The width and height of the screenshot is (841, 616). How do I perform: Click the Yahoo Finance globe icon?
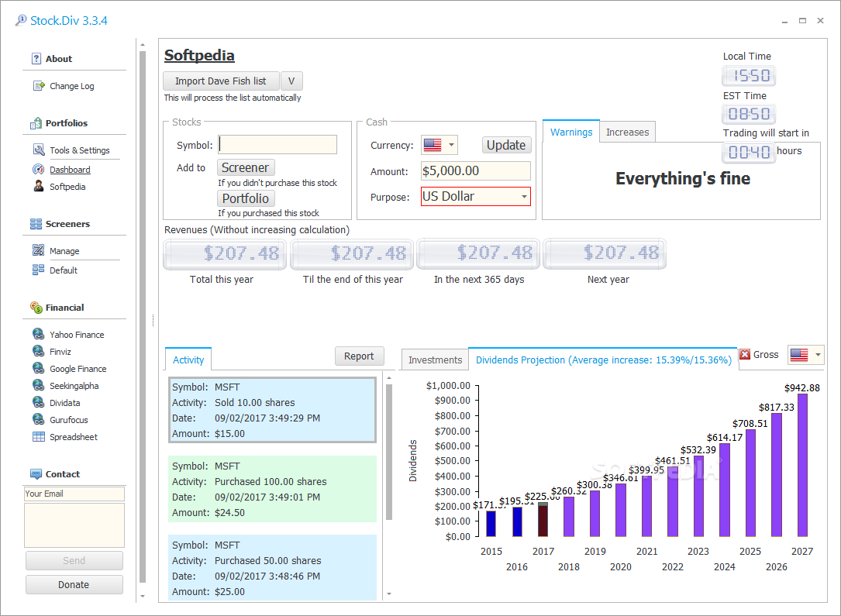pos(39,334)
